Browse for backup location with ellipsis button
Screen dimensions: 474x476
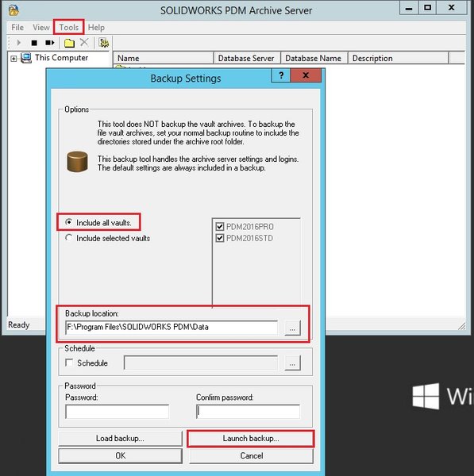[293, 328]
